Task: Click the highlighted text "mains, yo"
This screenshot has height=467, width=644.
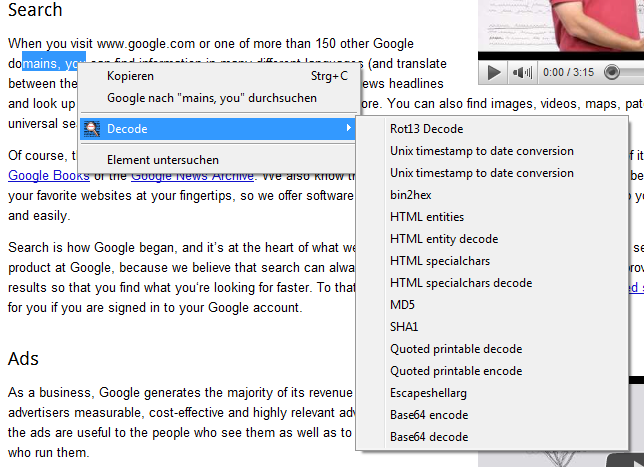Action: coord(54,62)
